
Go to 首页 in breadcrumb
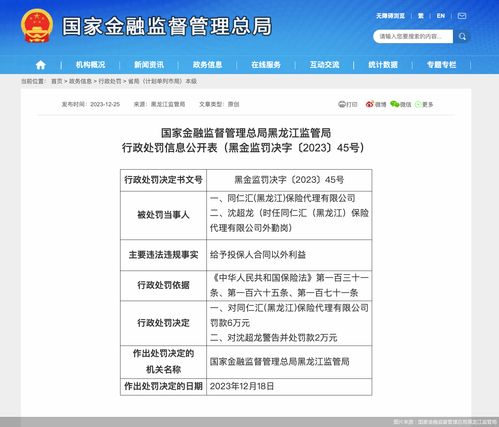(57, 81)
